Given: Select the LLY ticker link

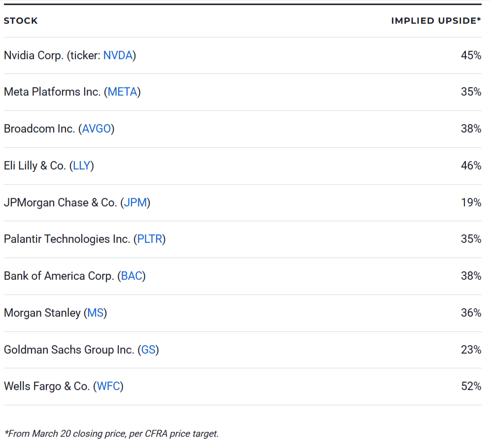Looking at the screenshot, I should 81,166.
